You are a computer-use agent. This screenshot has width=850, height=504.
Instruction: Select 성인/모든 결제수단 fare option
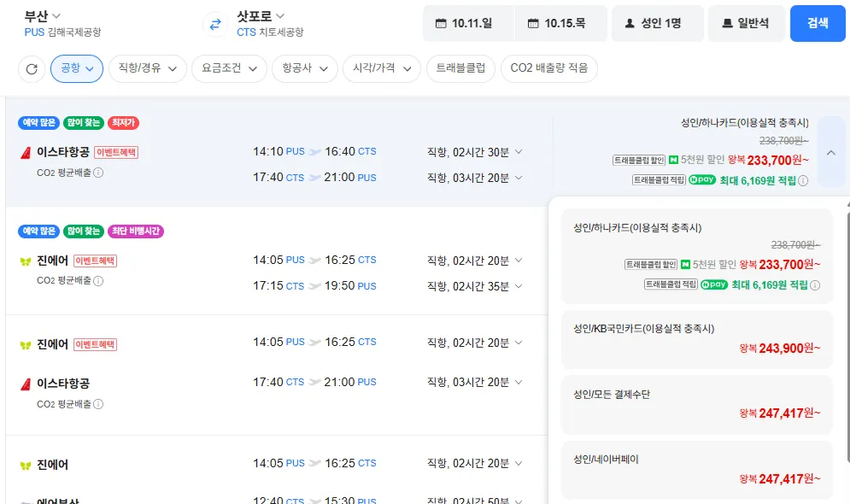696,405
